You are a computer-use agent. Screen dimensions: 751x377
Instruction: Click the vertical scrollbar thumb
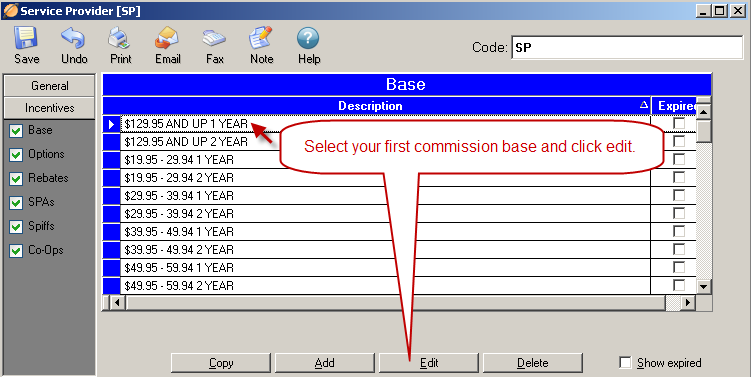[x=703, y=131]
